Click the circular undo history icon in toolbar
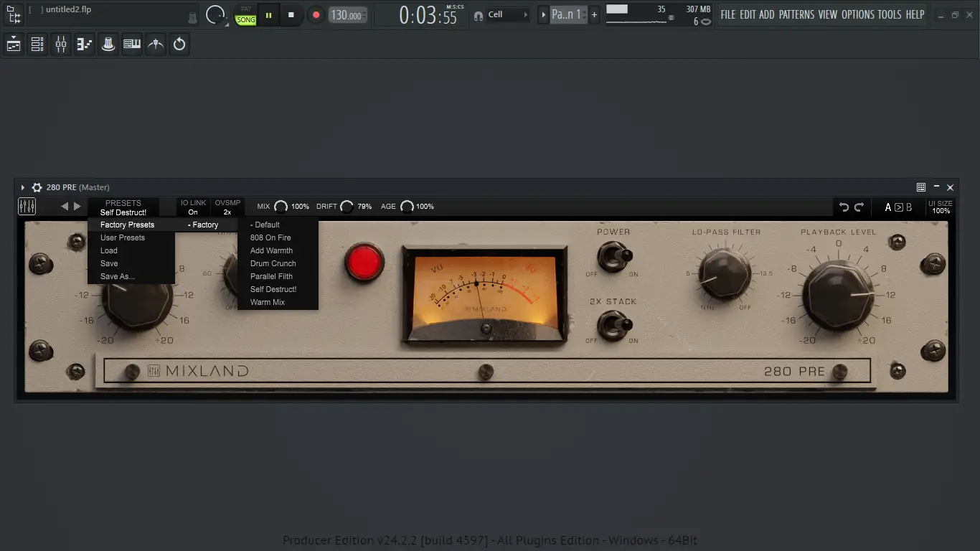 point(179,44)
